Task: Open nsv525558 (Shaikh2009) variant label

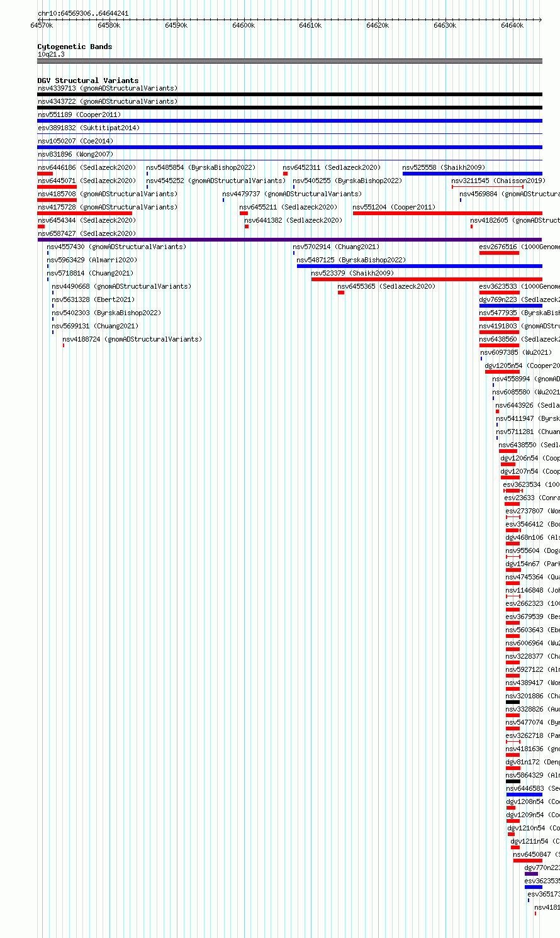Action: (x=444, y=167)
